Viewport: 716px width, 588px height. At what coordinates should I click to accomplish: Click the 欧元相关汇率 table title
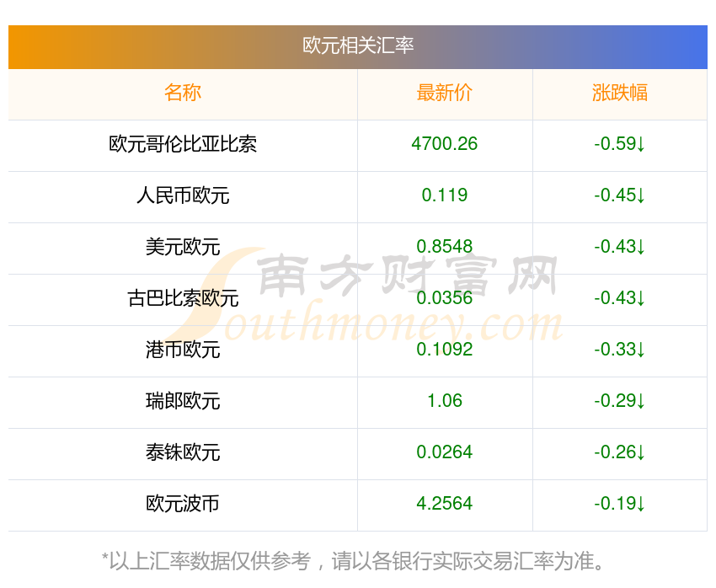coord(358,45)
